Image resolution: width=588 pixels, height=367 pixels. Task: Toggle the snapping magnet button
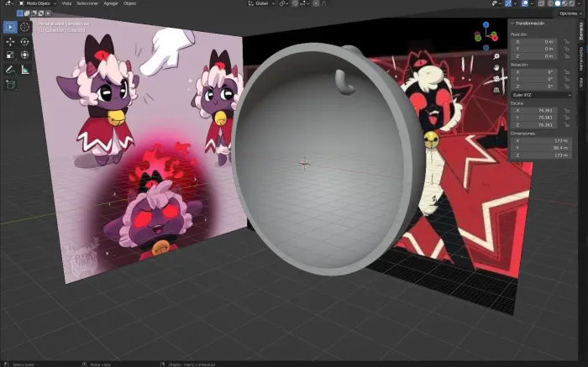[x=296, y=3]
